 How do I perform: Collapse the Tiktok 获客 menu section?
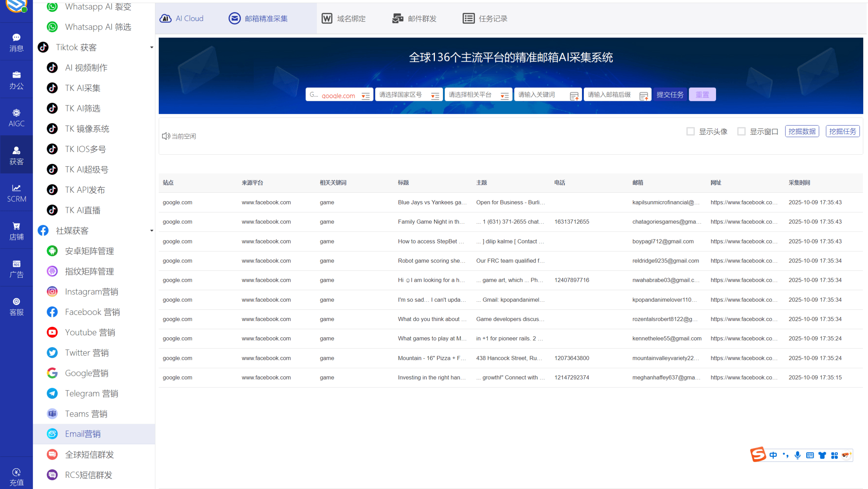(x=152, y=47)
